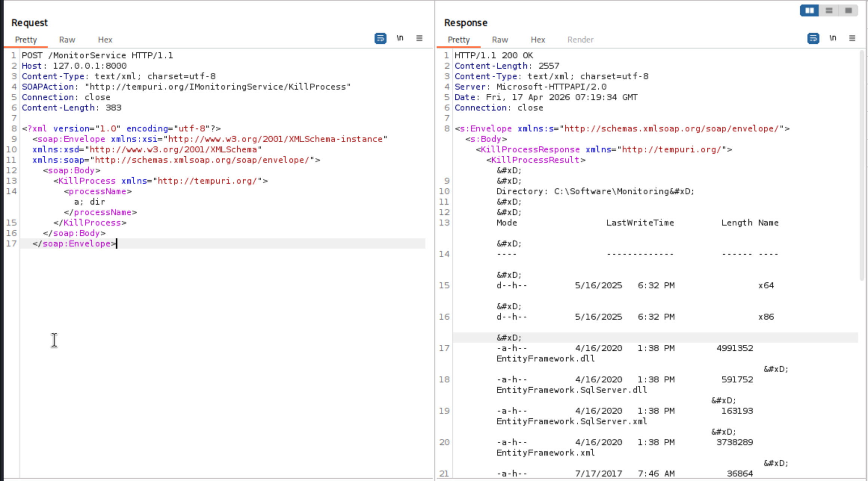Select combined tabbed layout icon
This screenshot has height=481, width=868.
[x=849, y=10]
